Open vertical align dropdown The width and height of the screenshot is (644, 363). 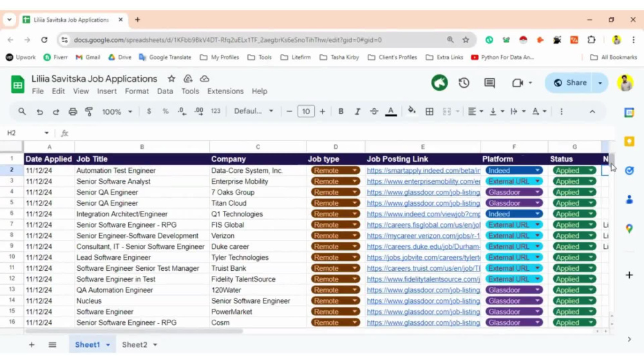click(x=497, y=112)
